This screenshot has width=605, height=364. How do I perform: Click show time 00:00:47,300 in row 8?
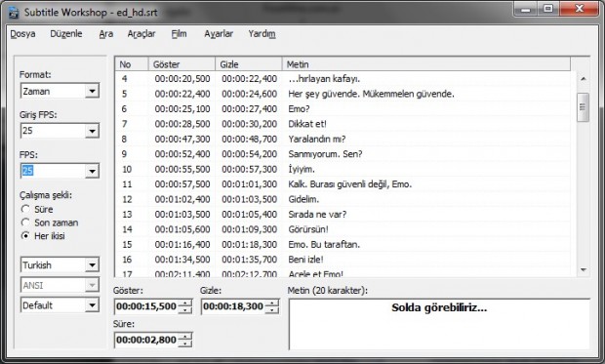coord(182,139)
